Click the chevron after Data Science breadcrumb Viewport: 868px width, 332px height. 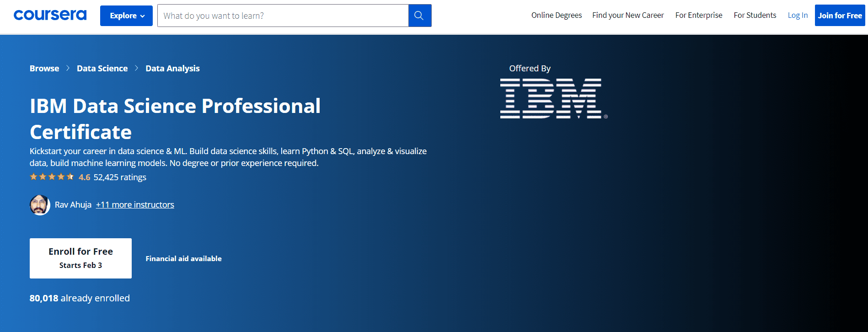tap(136, 68)
